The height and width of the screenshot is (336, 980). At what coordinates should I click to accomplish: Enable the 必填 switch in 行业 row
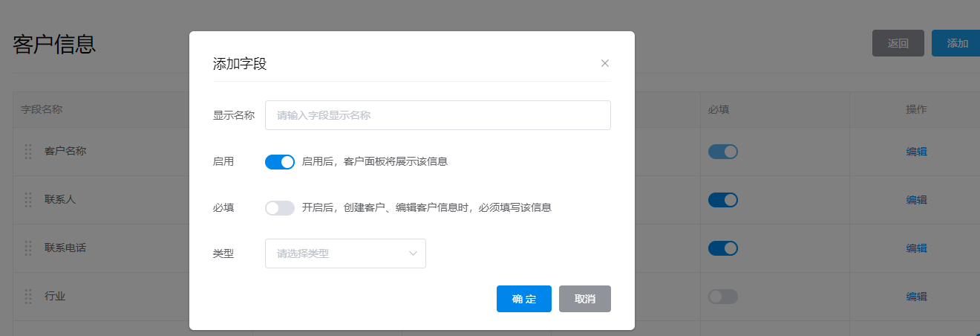pos(723,297)
